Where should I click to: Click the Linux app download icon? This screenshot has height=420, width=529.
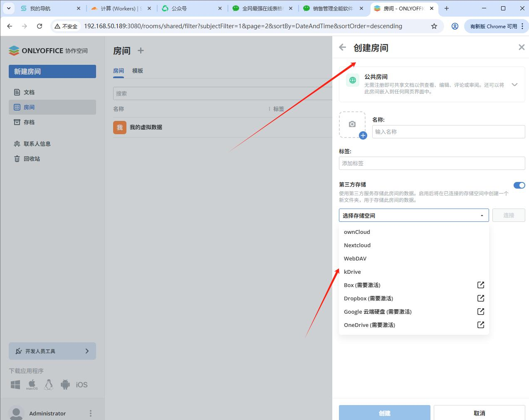click(49, 385)
